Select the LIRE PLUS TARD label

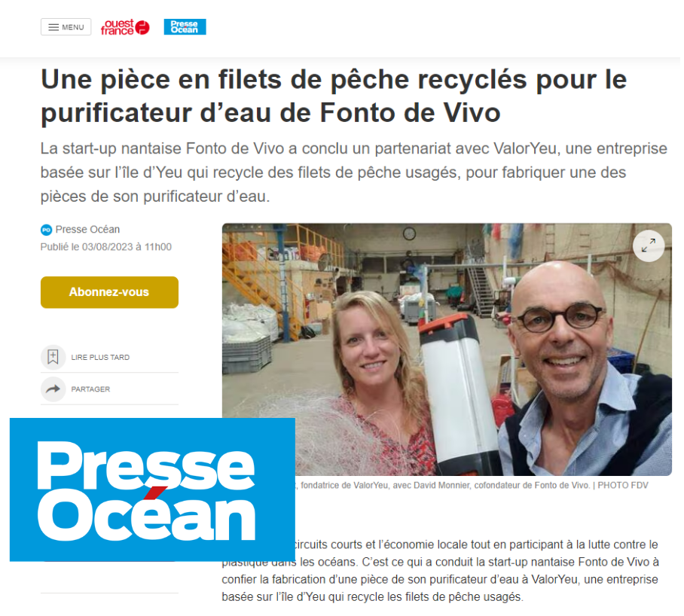pos(100,358)
